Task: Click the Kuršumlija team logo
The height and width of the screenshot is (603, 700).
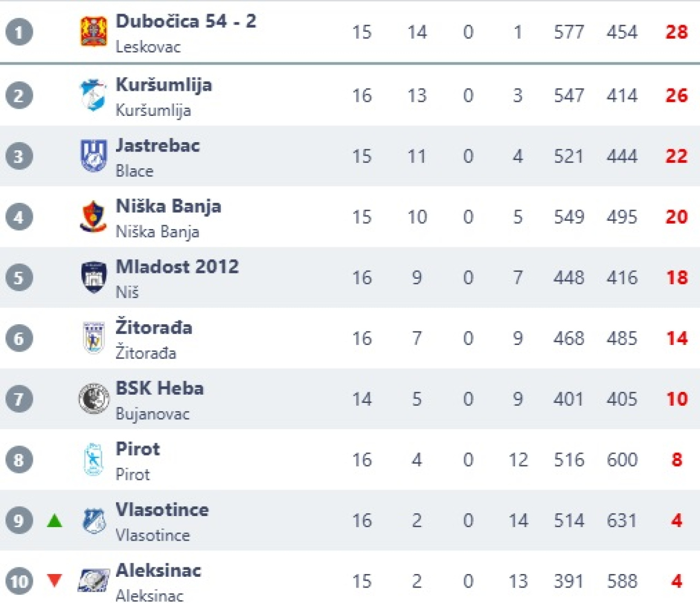Action: [x=94, y=95]
